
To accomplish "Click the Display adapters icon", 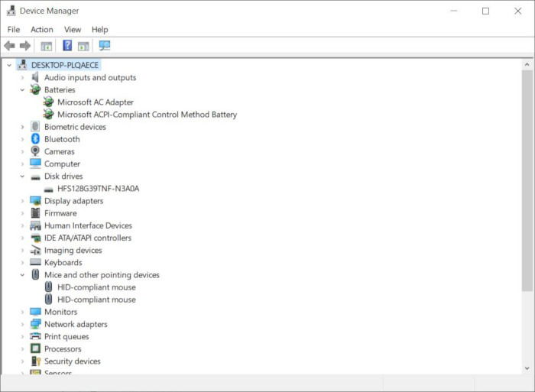I will tap(35, 201).
